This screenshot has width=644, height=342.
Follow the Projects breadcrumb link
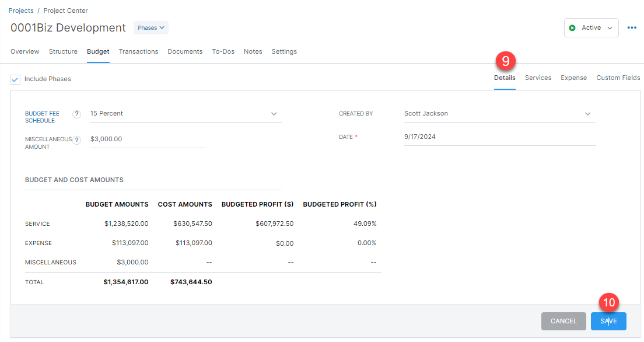tap(21, 11)
